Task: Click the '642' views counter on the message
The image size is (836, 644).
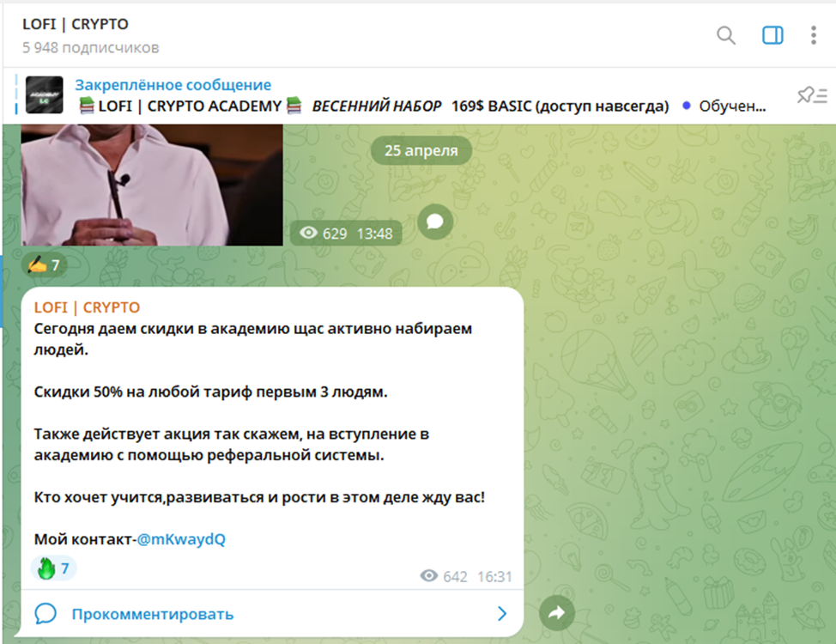Action: click(x=444, y=577)
